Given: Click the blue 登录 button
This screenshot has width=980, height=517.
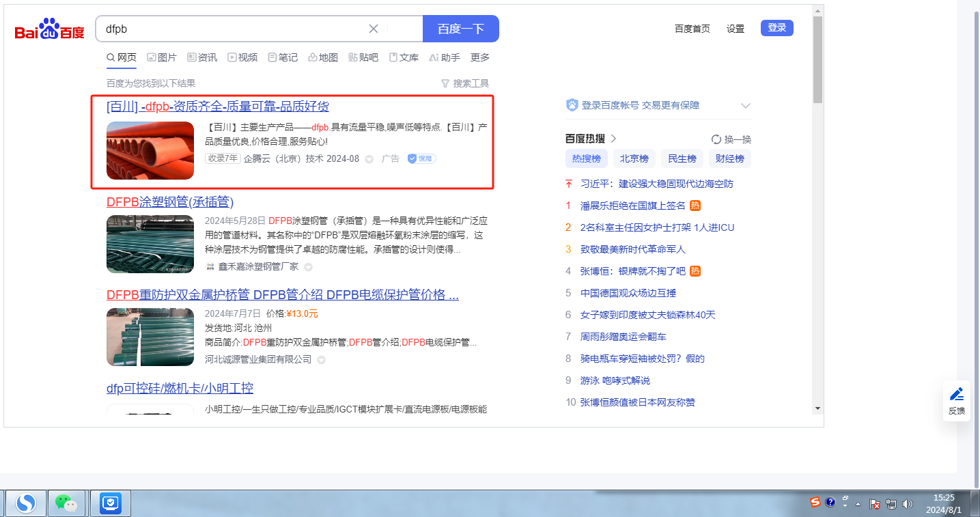Looking at the screenshot, I should click(776, 28).
